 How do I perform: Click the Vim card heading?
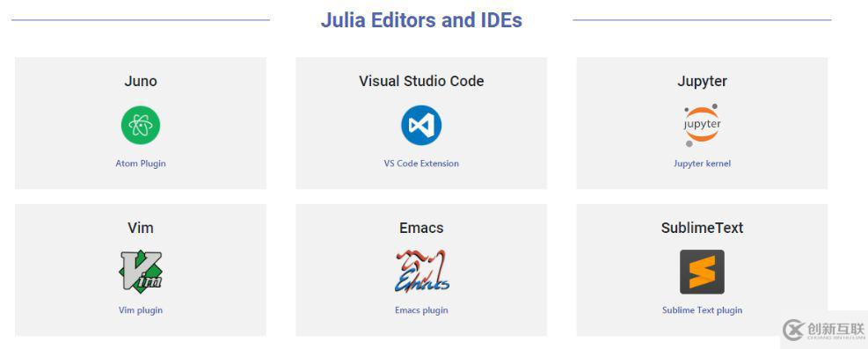click(x=141, y=228)
